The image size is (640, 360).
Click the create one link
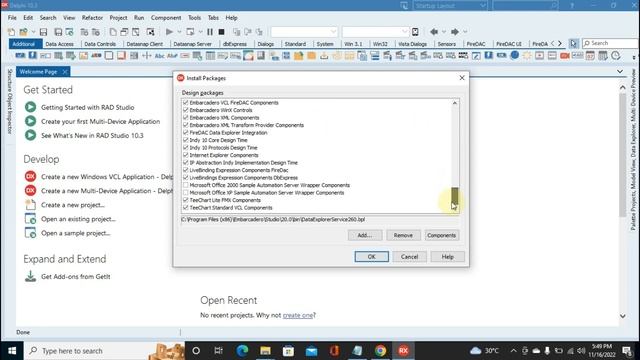298,315
